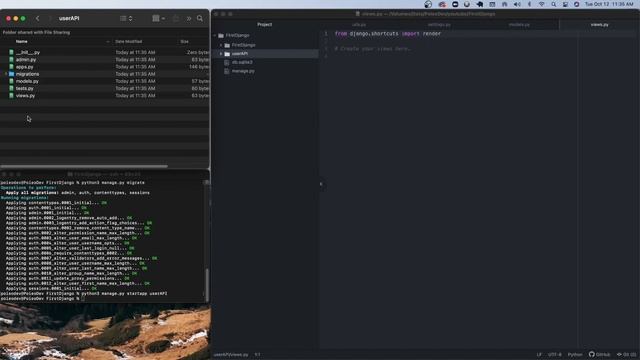The height and width of the screenshot is (360, 640).
Task: Click the '# Create your views here.' comment line
Action: 373,49
